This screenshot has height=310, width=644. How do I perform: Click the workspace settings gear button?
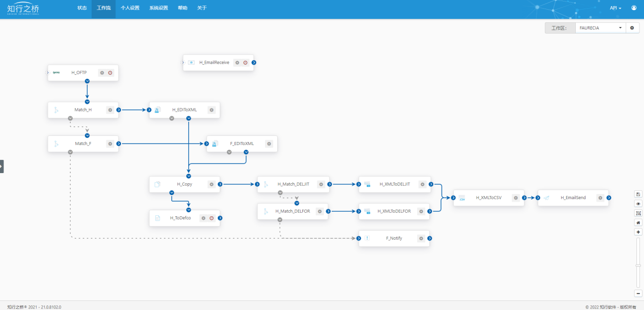pyautogui.click(x=632, y=28)
